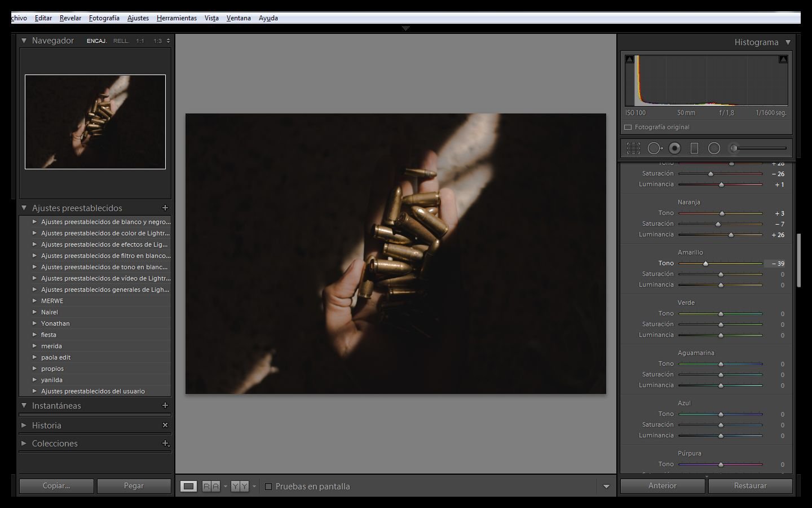This screenshot has width=812, height=508.
Task: Set navigator zoom to RELL.
Action: [x=121, y=41]
